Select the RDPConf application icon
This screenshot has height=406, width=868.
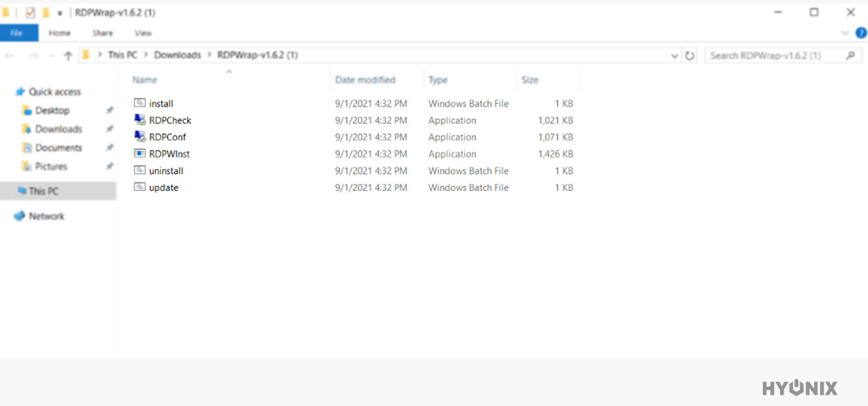(140, 136)
